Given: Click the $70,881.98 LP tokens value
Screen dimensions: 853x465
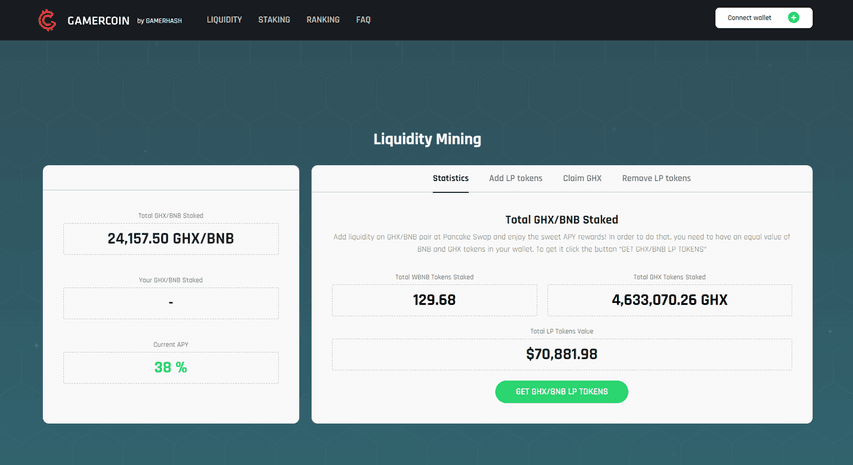Looking at the screenshot, I should tap(562, 355).
